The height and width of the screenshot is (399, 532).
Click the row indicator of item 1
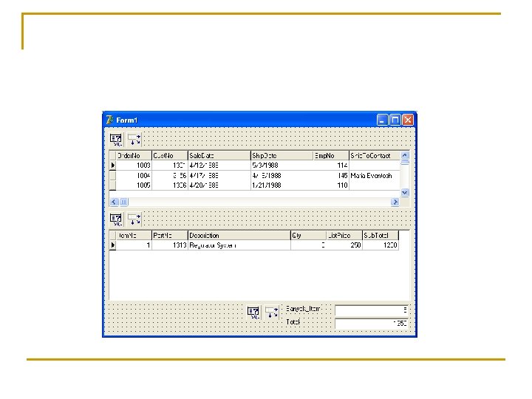click(112, 245)
